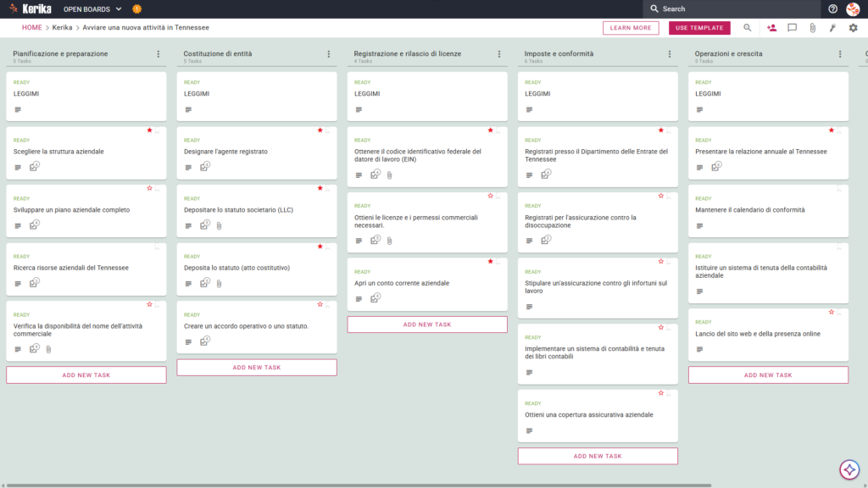The image size is (868, 488).
Task: Add new task in Costituzione di entità
Action: point(257,368)
